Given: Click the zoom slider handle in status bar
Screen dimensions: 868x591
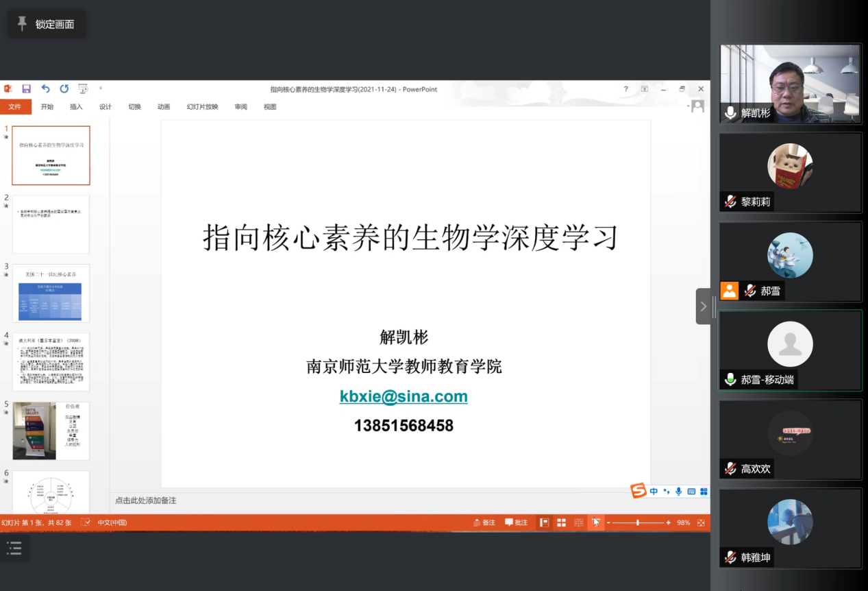Looking at the screenshot, I should tap(638, 522).
